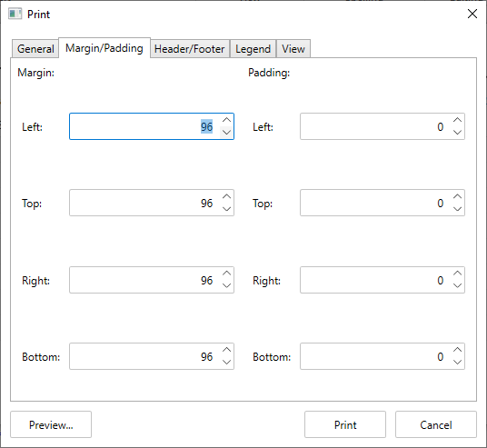
Task: Click the Print button
Action: (x=345, y=424)
